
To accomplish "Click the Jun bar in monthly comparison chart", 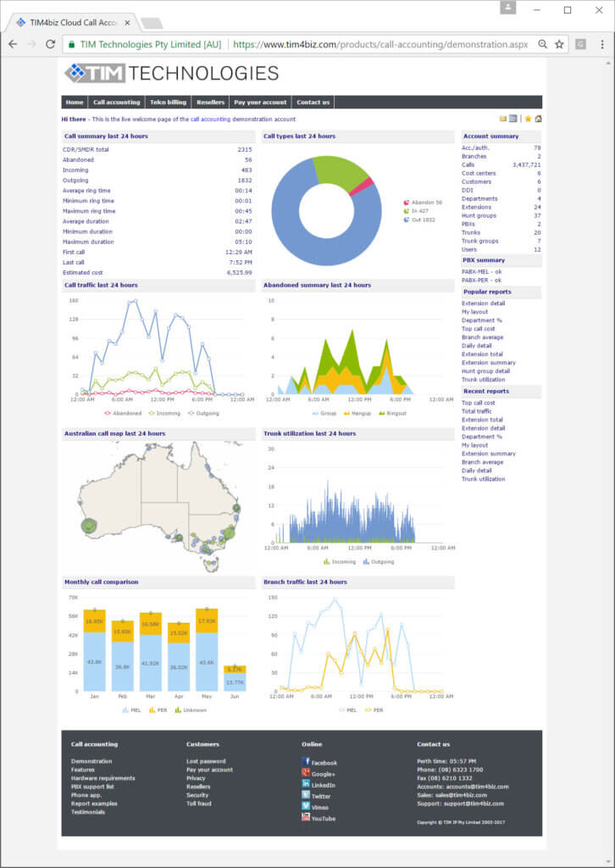I will pyautogui.click(x=235, y=678).
